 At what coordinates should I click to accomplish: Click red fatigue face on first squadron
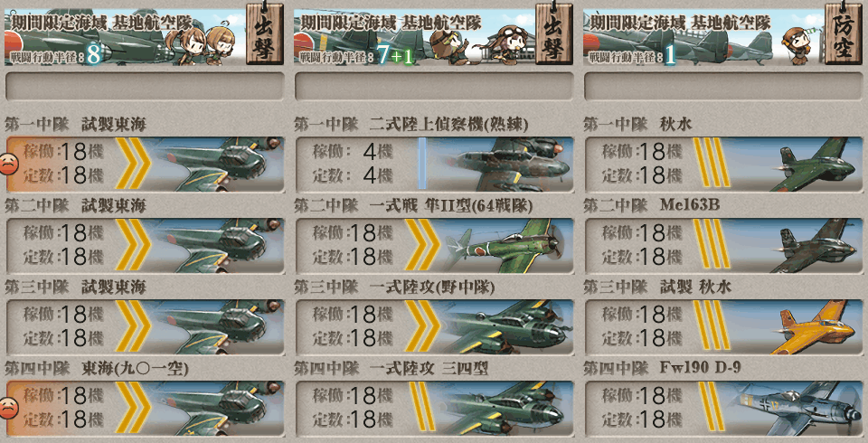(8, 164)
